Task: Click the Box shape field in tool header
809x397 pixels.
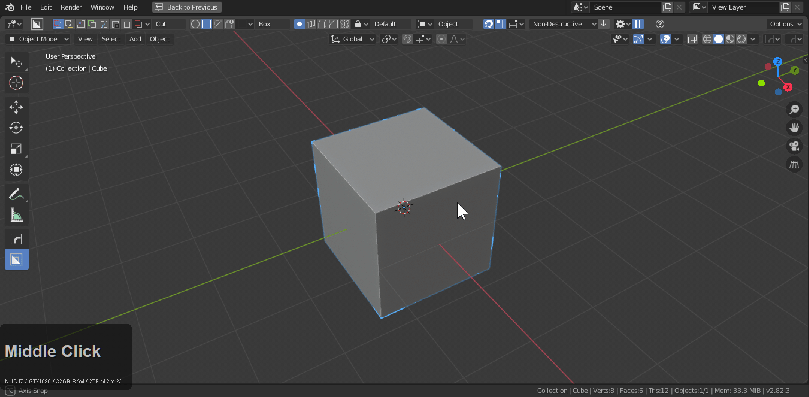Action: click(x=272, y=24)
